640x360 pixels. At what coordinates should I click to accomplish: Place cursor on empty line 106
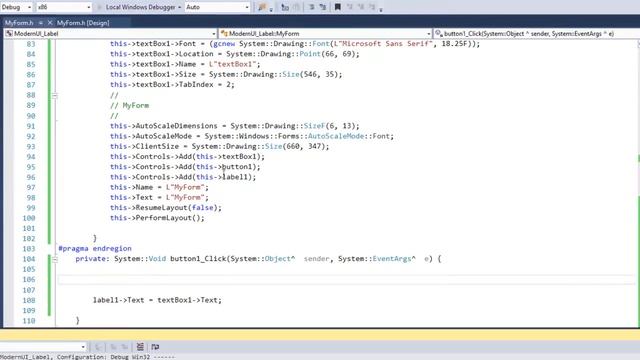[346, 280]
